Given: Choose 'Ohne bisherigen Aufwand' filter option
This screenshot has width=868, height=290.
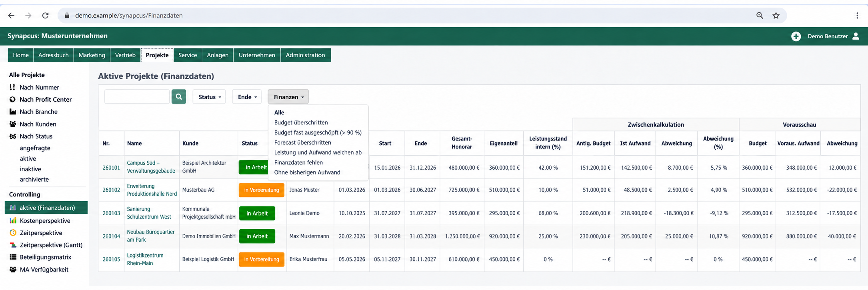Looking at the screenshot, I should pyautogui.click(x=307, y=172).
